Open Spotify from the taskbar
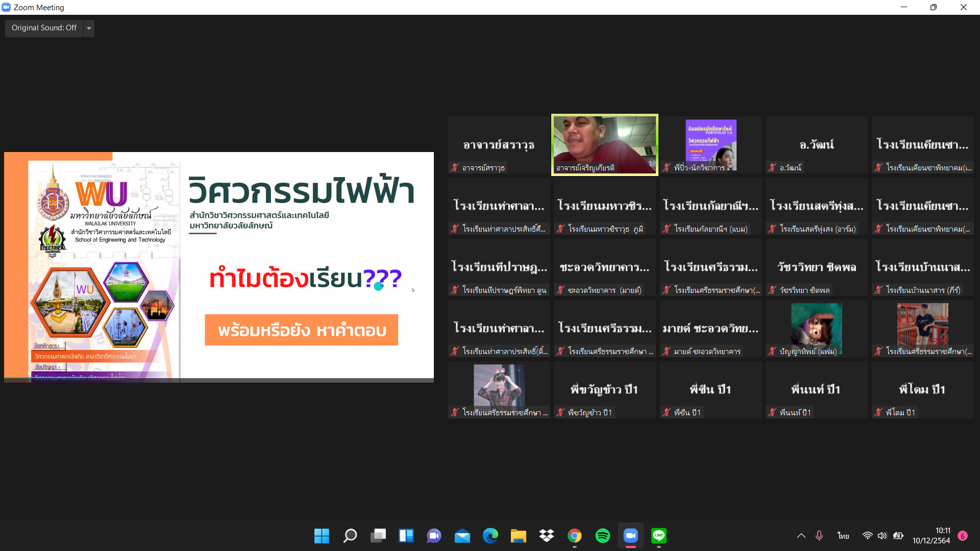The image size is (980, 551). (x=603, y=536)
